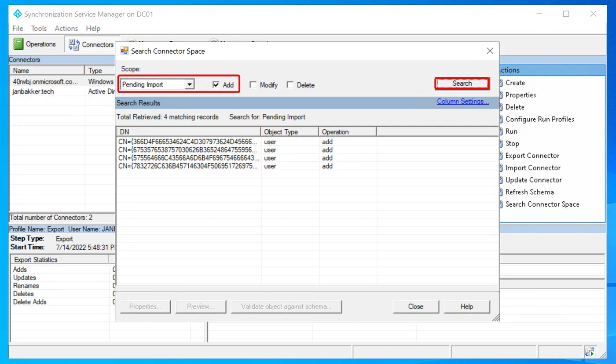Choose the Export Connector action

click(532, 156)
